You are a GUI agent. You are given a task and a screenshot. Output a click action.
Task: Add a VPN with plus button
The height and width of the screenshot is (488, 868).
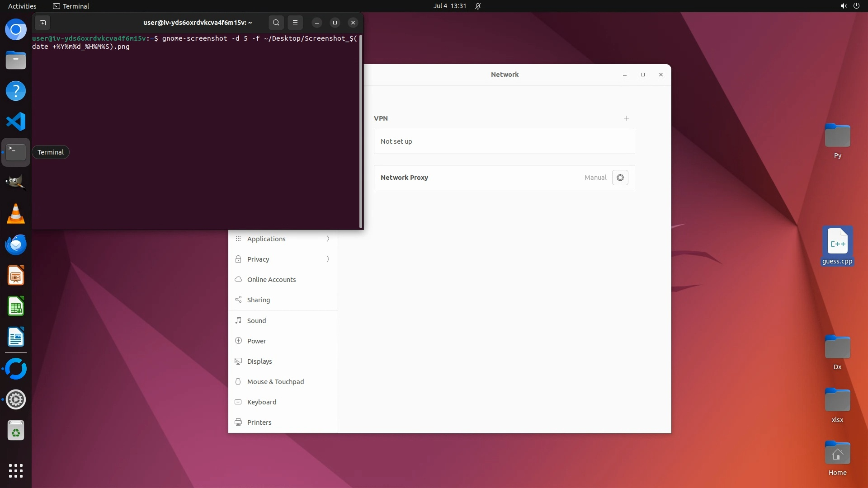coord(627,118)
